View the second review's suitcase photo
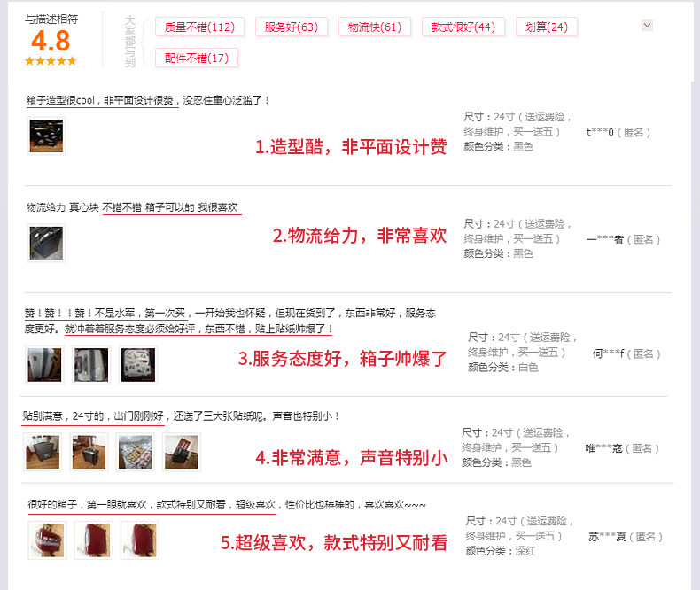Screen dimensions: 700x590 [x=46, y=244]
